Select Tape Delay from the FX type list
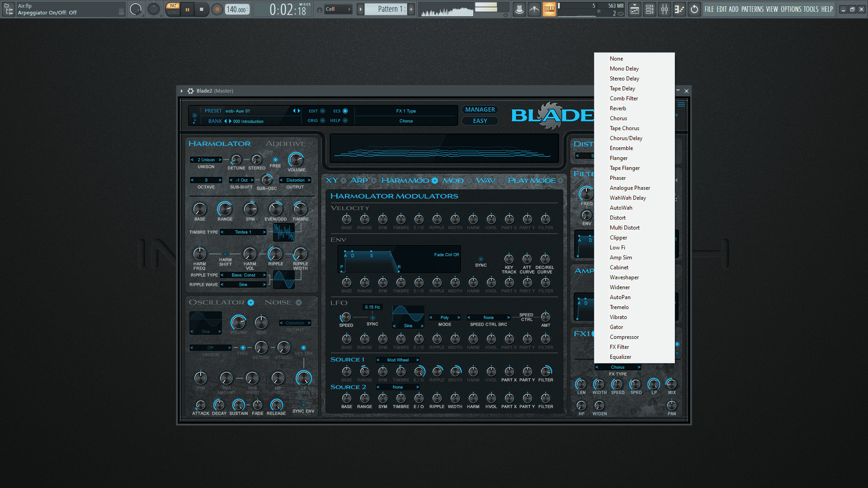 634,89
